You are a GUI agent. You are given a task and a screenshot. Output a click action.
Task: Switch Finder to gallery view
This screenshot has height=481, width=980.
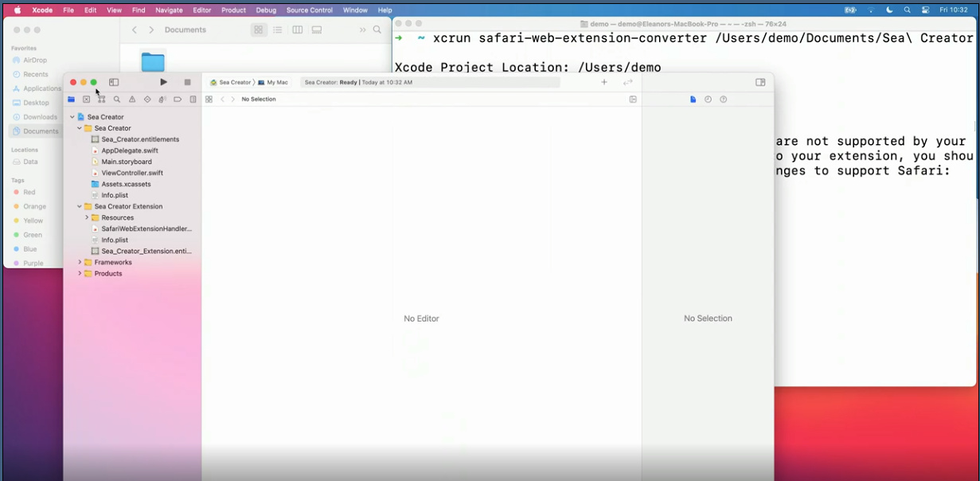tap(317, 29)
